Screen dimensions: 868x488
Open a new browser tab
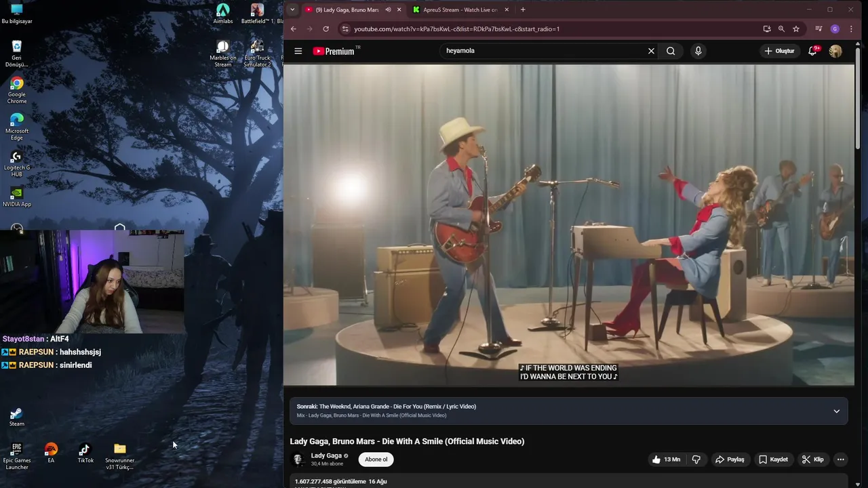click(523, 9)
